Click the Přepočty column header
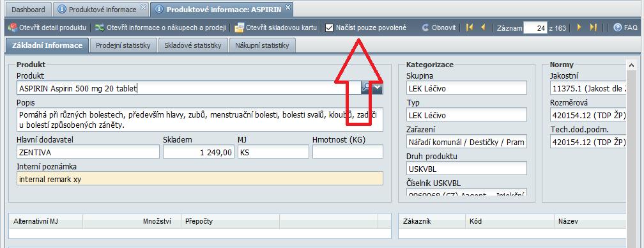 point(231,221)
